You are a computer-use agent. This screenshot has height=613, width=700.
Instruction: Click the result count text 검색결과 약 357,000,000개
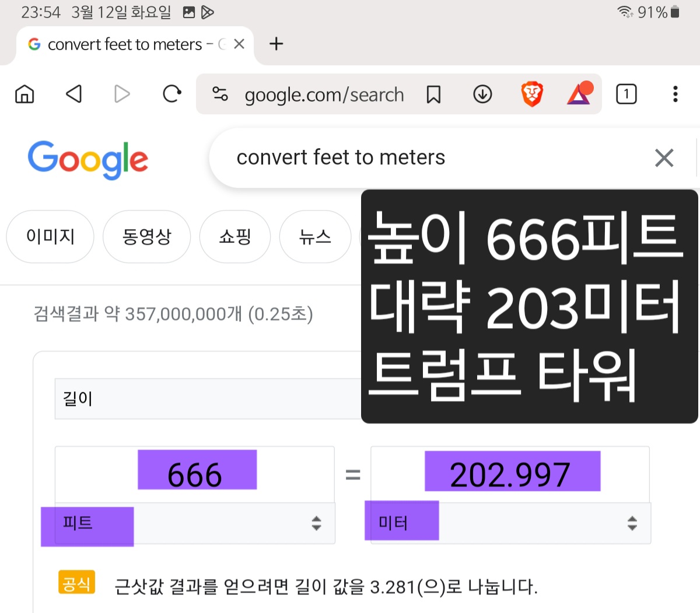pyautogui.click(x=173, y=314)
